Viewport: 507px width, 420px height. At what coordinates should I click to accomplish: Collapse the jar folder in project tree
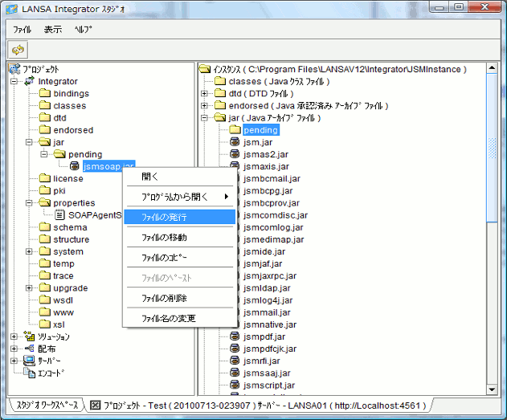click(x=29, y=142)
